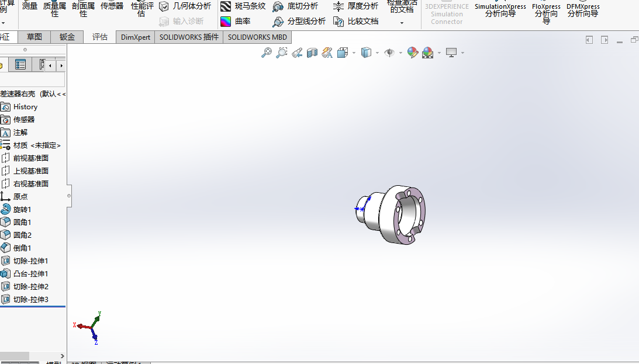Select the 切除-拉伸1 feature

coord(25,261)
